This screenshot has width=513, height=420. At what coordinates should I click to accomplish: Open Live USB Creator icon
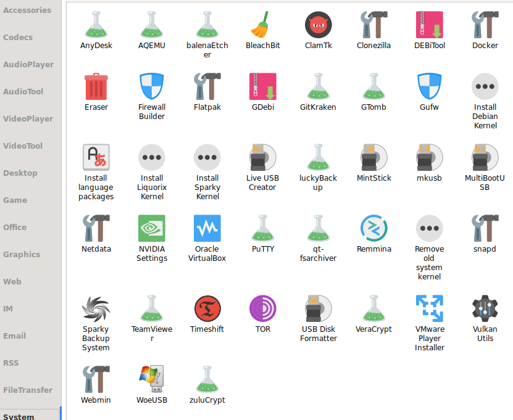point(263,157)
